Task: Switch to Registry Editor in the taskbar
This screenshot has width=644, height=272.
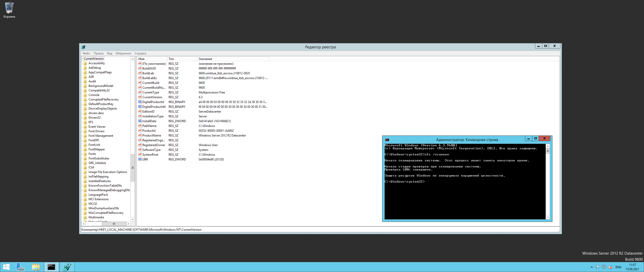Action: [x=67, y=267]
